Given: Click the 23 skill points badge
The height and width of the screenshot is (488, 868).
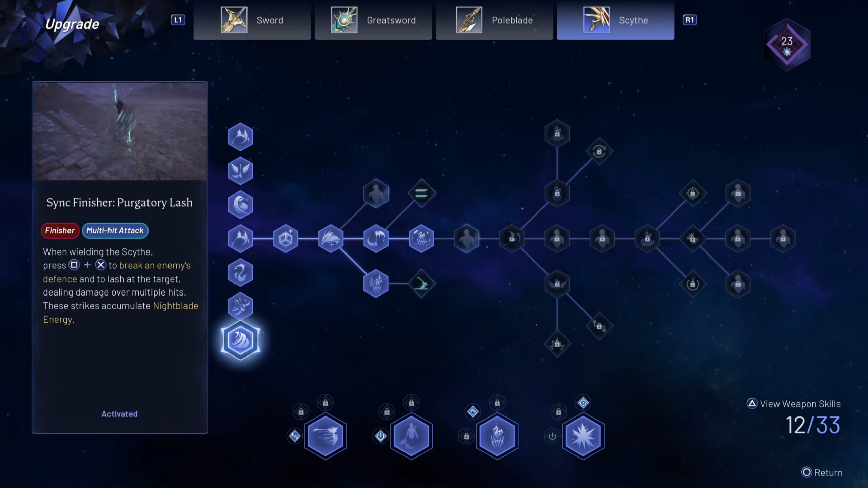Looking at the screenshot, I should coord(787,44).
